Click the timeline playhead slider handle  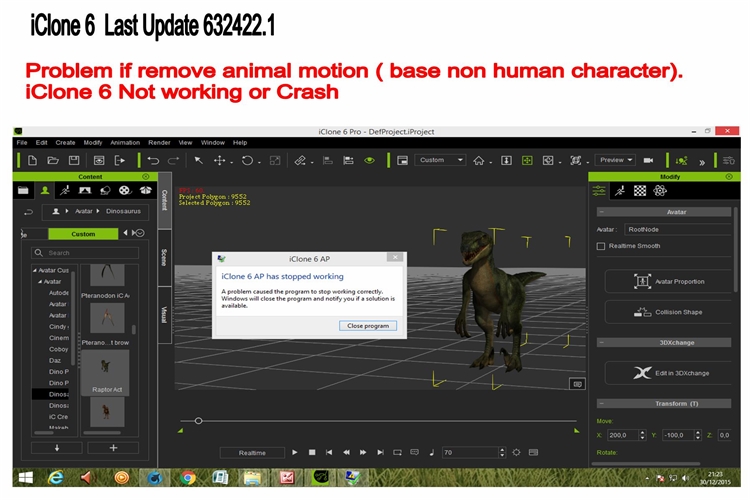[198, 421]
